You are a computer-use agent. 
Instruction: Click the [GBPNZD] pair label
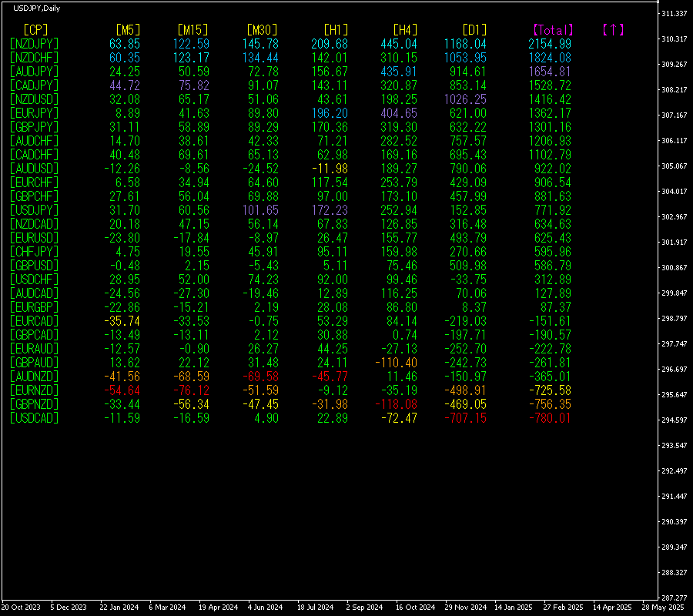click(x=34, y=404)
